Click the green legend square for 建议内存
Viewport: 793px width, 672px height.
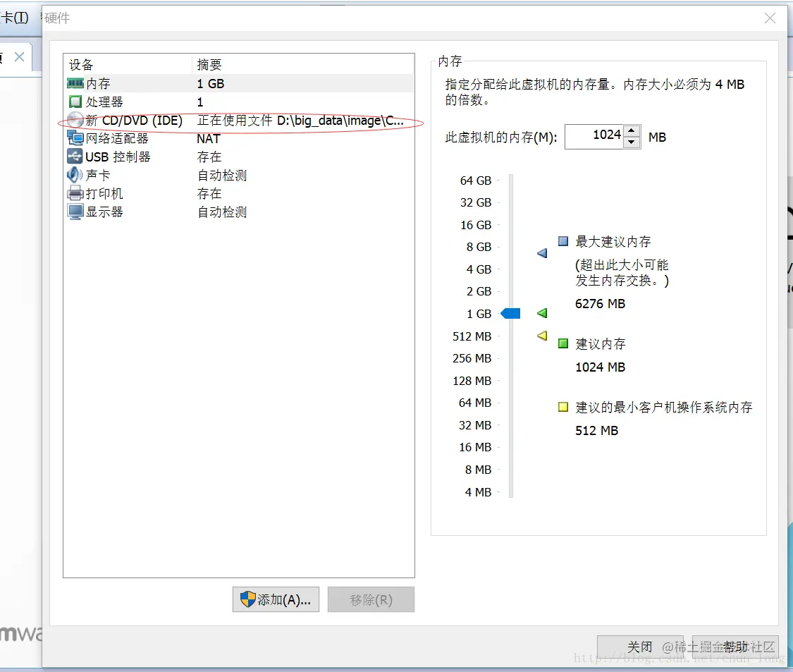563,343
